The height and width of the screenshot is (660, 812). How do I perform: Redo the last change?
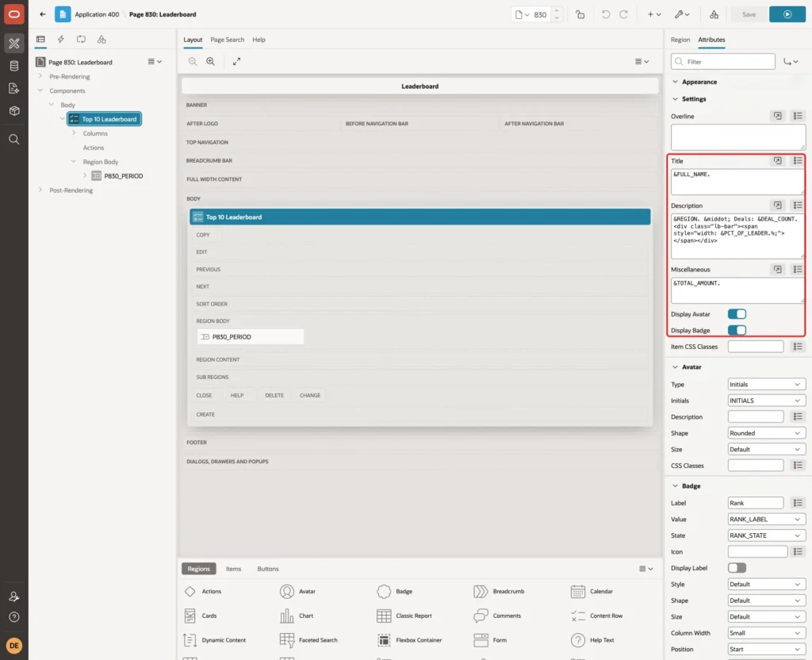click(623, 14)
